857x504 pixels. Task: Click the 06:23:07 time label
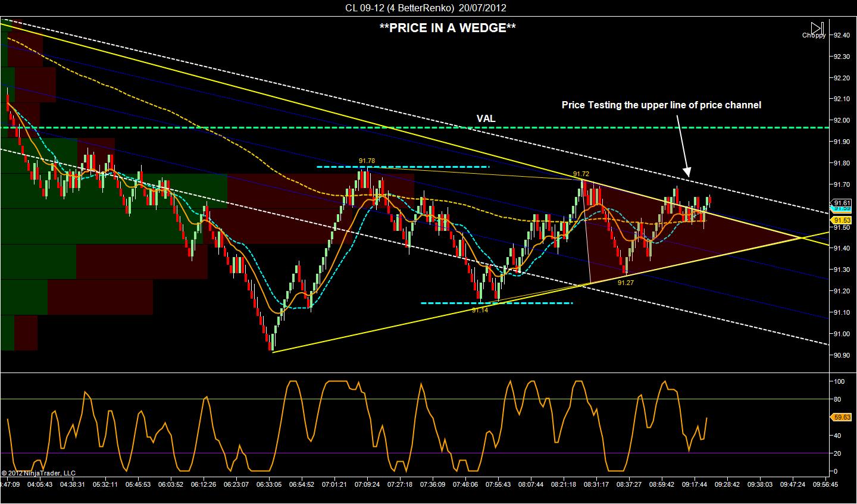[x=236, y=484]
